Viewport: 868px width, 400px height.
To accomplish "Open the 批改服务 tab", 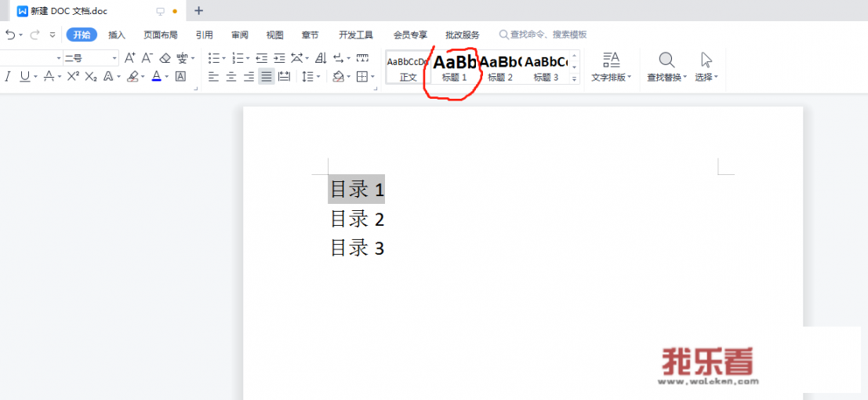I will (463, 35).
